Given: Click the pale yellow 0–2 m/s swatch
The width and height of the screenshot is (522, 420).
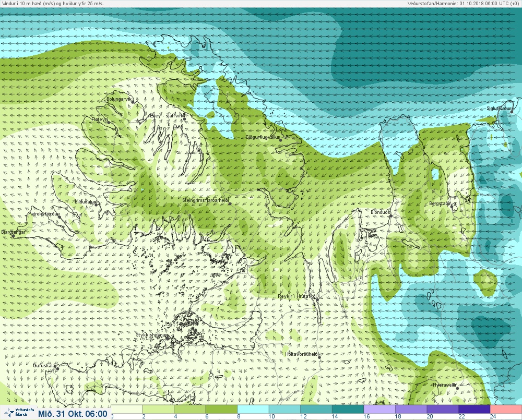Looking at the screenshot, I should pos(126,409).
